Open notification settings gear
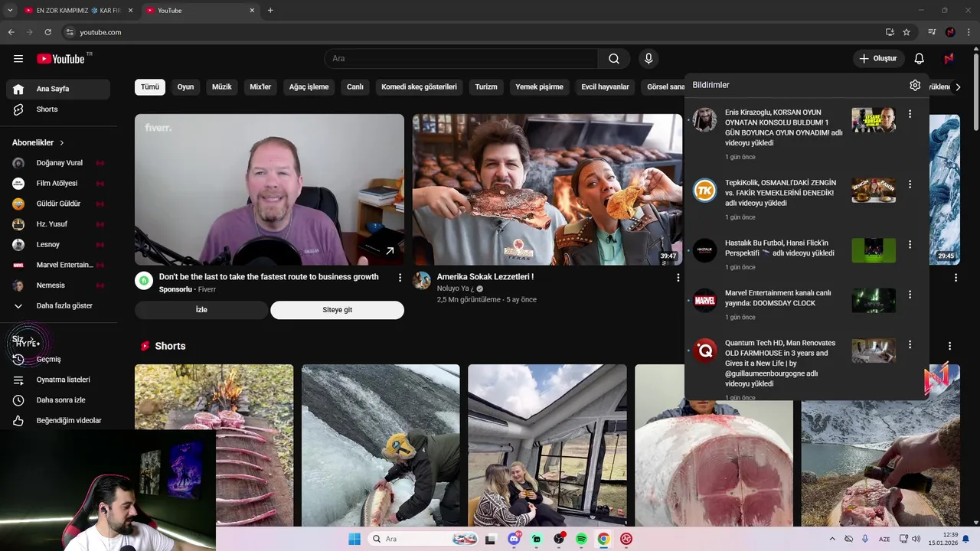The width and height of the screenshot is (980, 551). (915, 85)
